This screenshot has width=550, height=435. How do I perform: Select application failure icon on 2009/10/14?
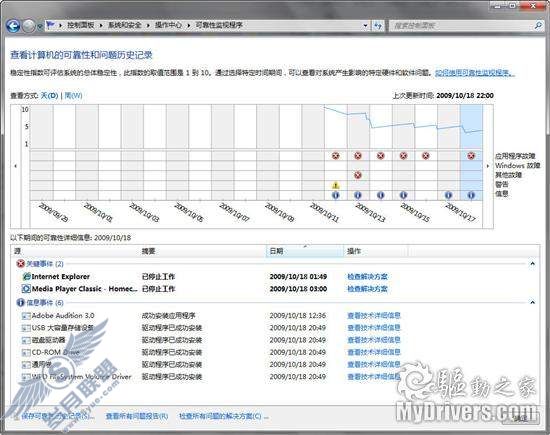[381, 155]
